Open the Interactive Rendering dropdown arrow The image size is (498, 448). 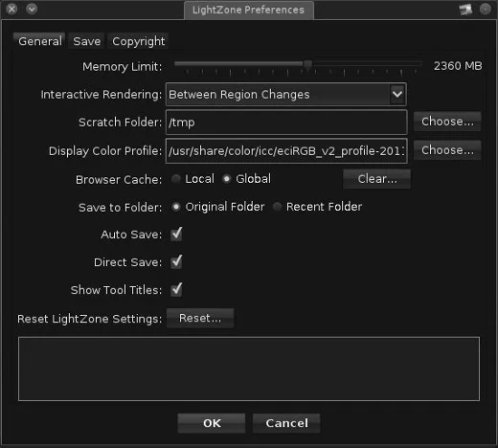[x=397, y=94]
